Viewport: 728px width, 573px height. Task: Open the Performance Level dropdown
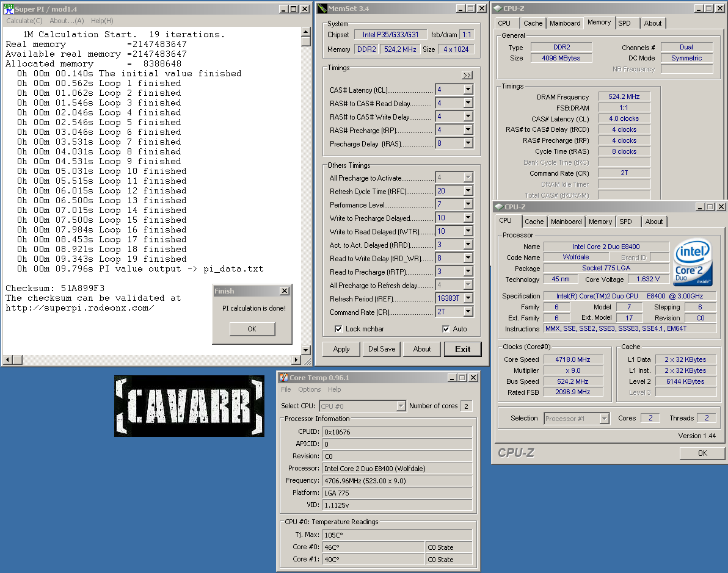pyautogui.click(x=468, y=204)
